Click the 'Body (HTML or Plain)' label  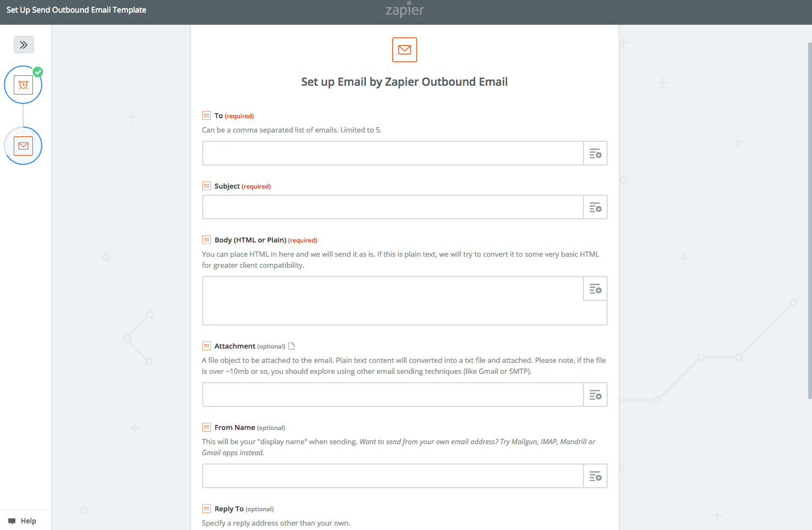[x=251, y=240]
